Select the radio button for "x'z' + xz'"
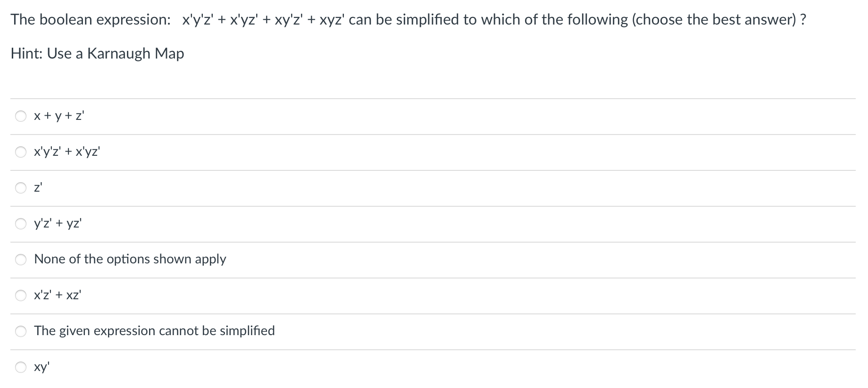Viewport: 868px width, 388px height. (x=21, y=295)
